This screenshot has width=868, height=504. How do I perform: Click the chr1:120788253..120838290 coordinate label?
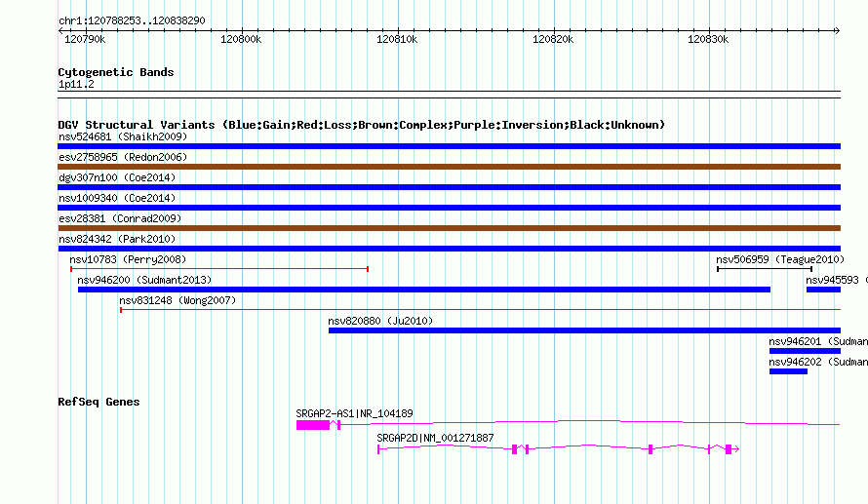(132, 21)
